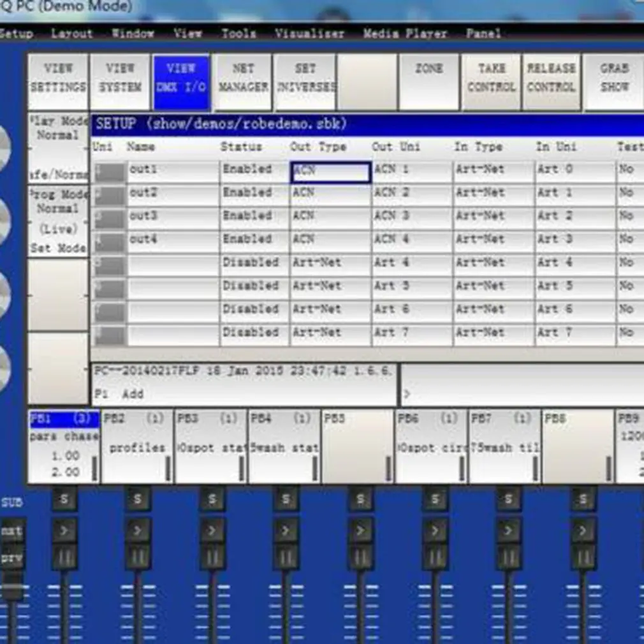644x644 pixels.
Task: Open the Visualiser menu
Action: (x=309, y=33)
